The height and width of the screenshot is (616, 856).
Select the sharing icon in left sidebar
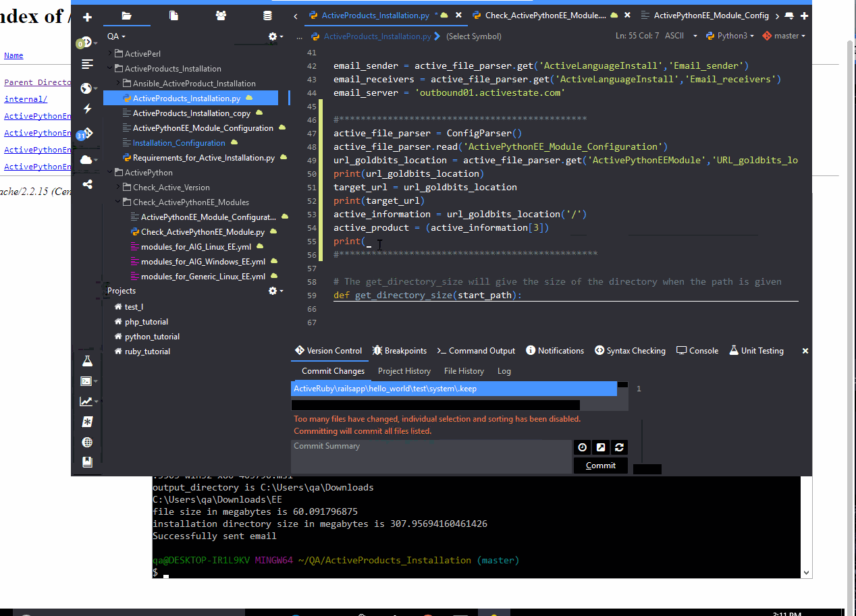[x=86, y=183]
